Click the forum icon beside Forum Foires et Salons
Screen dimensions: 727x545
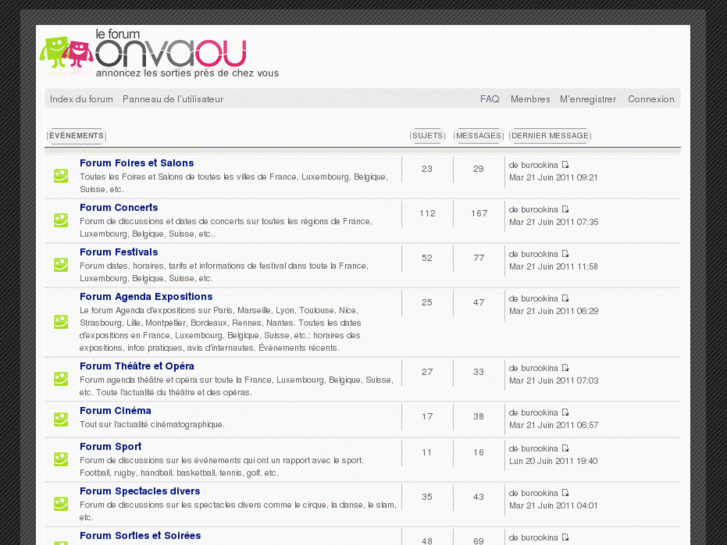click(x=61, y=176)
